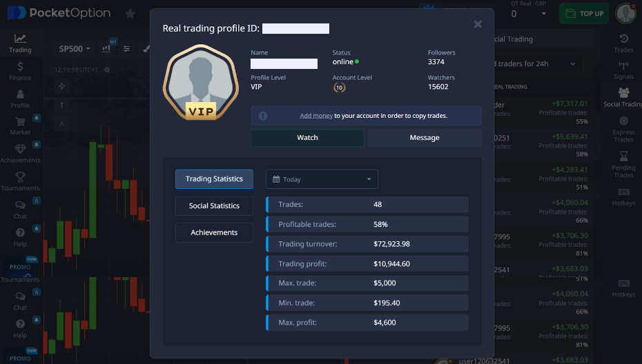Go to Profile in the sidebar
This screenshot has width=642, height=364.
coord(20,99)
